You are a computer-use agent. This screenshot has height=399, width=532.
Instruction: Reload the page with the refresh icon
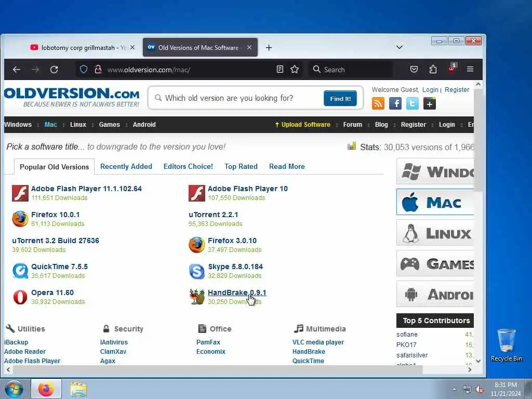(54, 70)
